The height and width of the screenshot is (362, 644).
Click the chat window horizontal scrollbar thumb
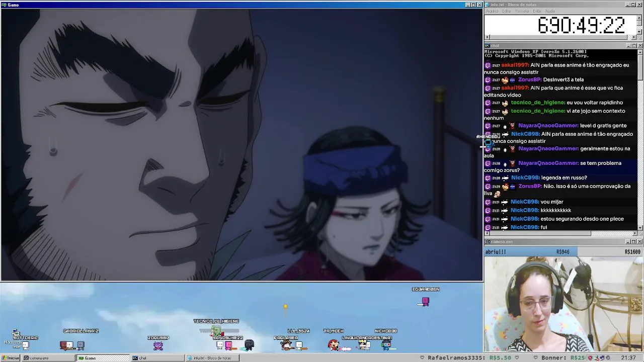click(540, 233)
